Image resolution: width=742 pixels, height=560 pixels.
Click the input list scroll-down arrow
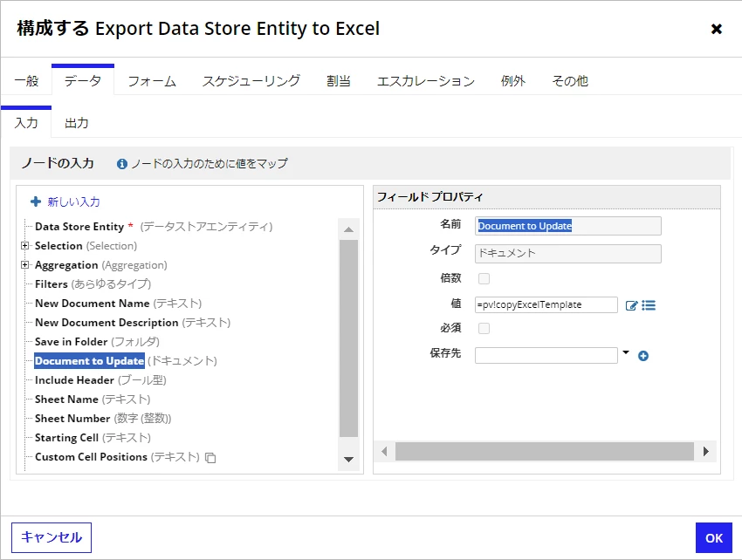click(349, 460)
